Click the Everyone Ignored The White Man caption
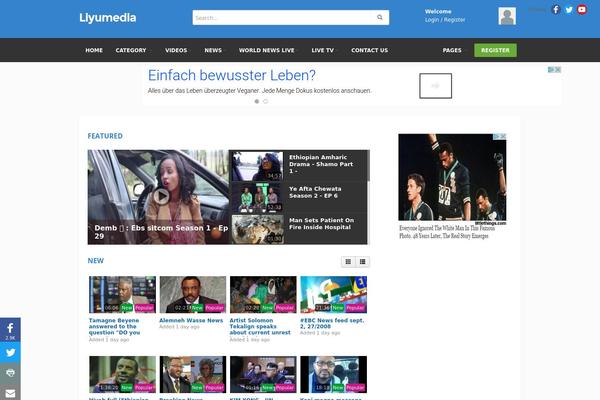This screenshot has height=400, width=600. pyautogui.click(x=447, y=232)
